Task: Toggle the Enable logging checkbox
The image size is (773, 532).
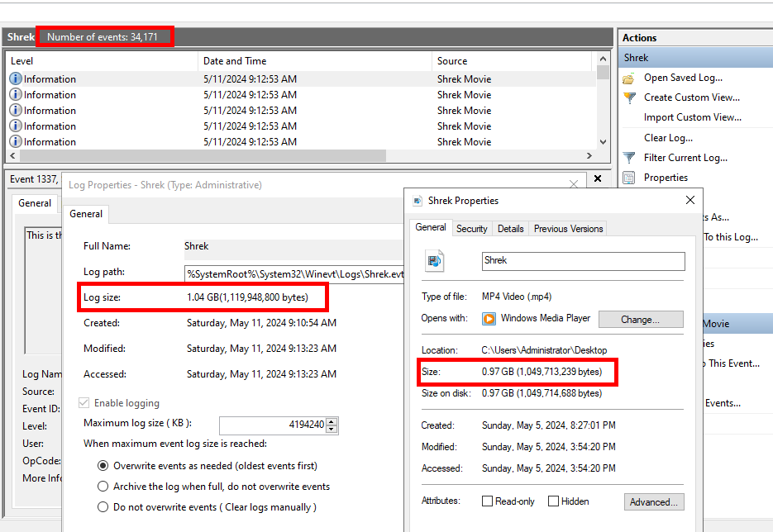Action: (x=84, y=403)
